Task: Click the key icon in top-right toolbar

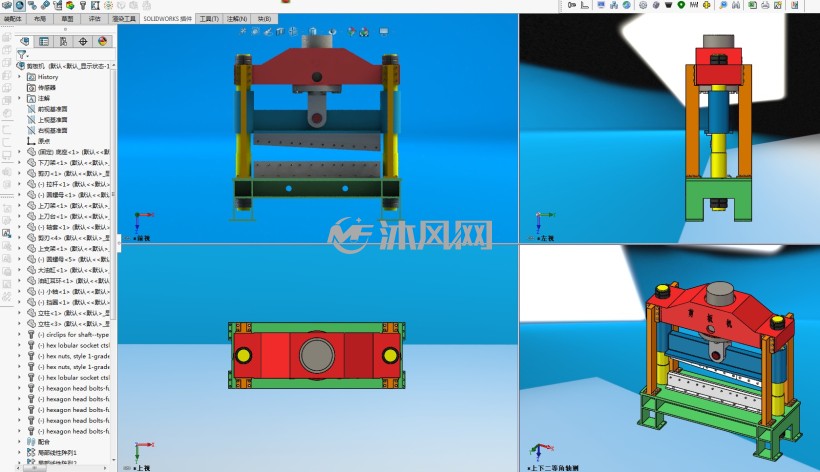Action: 572,5
